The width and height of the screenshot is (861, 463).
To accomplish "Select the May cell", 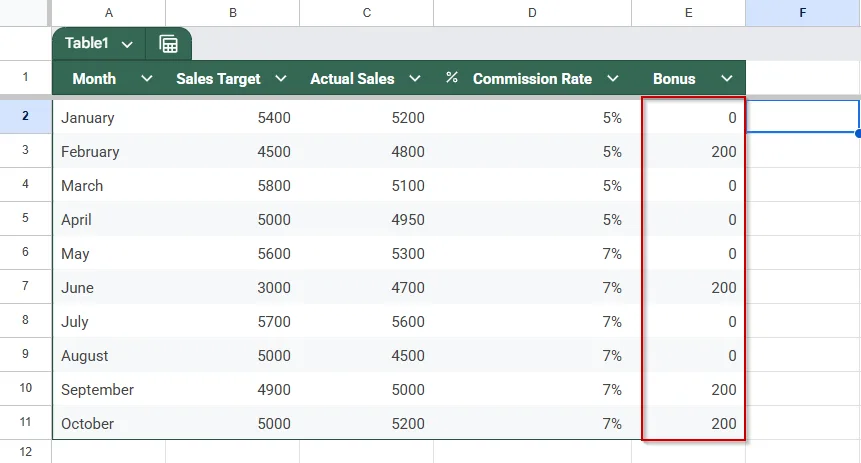I will (109, 253).
